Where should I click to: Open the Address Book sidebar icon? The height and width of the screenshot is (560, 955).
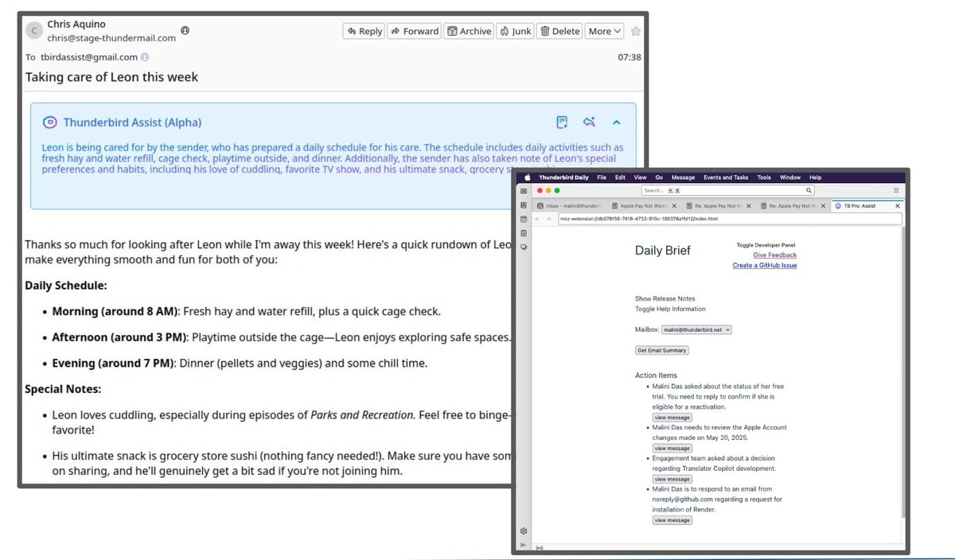pos(524,205)
